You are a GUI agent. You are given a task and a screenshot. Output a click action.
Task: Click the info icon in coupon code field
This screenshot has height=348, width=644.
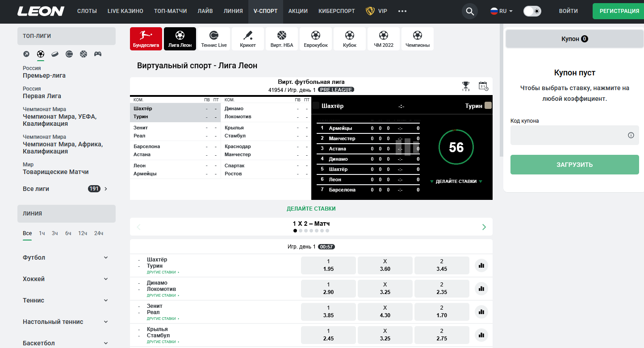point(631,135)
